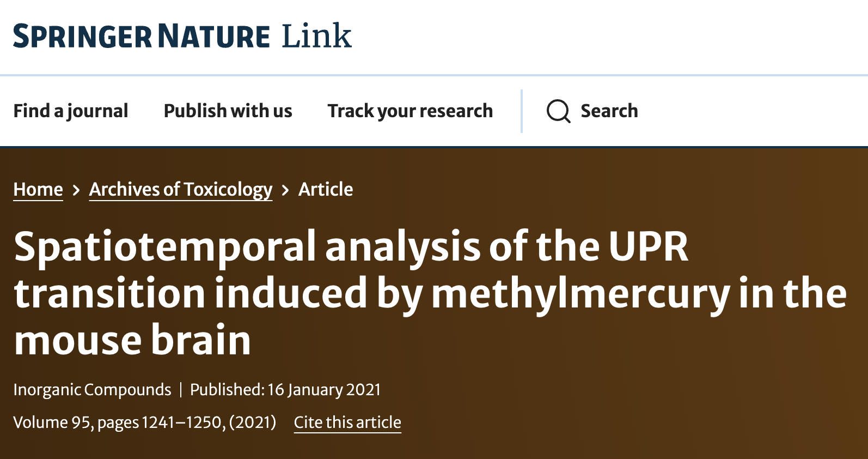Click the Article breadcrumb item
Screen dimensions: 868x459
326,189
